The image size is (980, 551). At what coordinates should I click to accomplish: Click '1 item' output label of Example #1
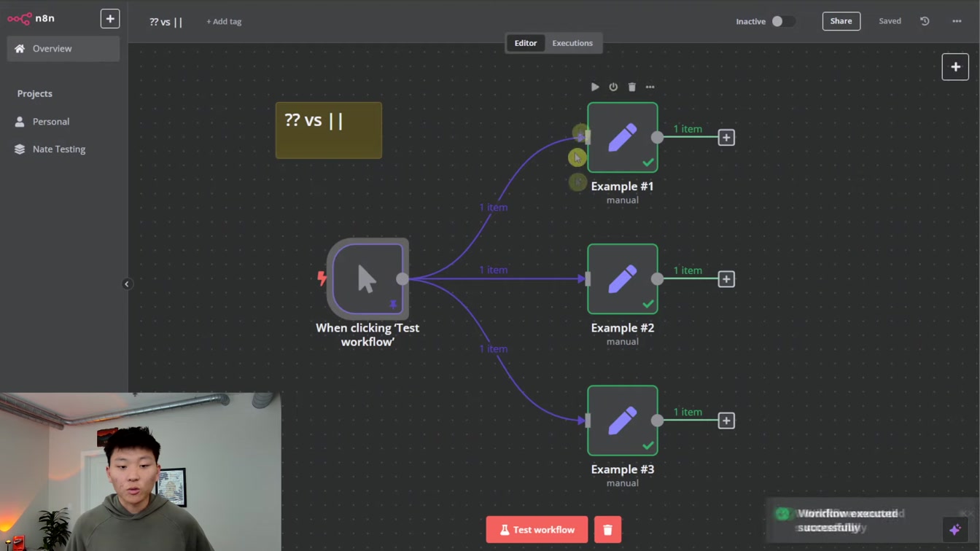688,129
